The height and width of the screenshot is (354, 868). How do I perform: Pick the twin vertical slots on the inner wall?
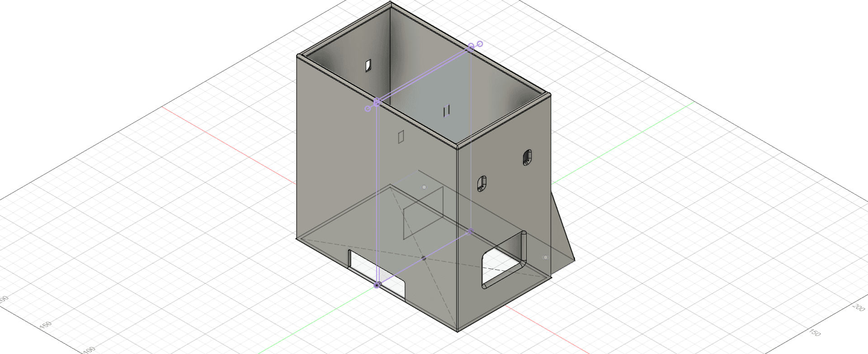click(x=447, y=110)
